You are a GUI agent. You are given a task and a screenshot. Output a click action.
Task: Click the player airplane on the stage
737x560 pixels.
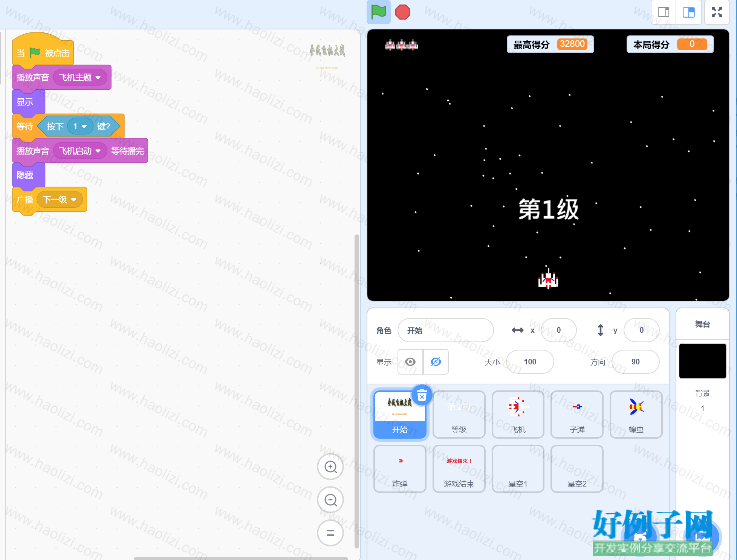click(x=548, y=278)
